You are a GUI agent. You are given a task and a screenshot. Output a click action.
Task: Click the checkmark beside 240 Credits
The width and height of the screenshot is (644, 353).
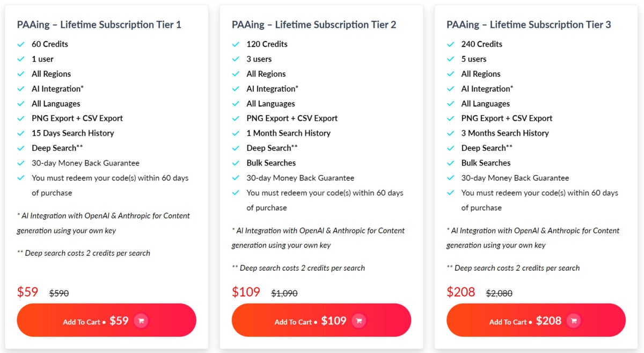click(x=451, y=44)
